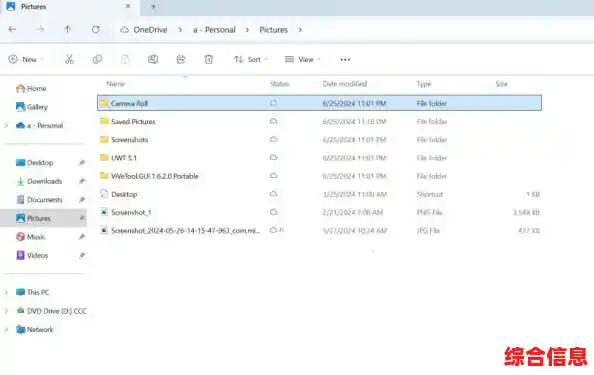
Task: Close the Pictures tab
Action: click(128, 6)
